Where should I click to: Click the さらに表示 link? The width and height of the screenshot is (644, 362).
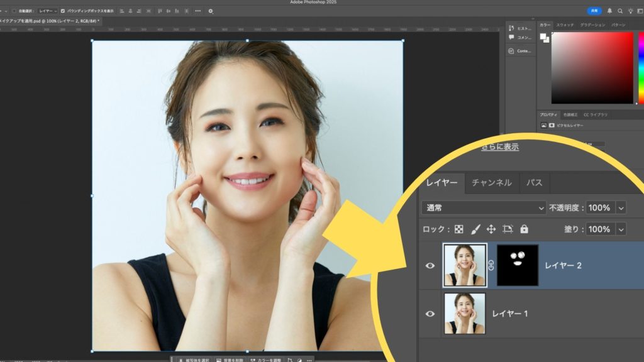(x=500, y=146)
